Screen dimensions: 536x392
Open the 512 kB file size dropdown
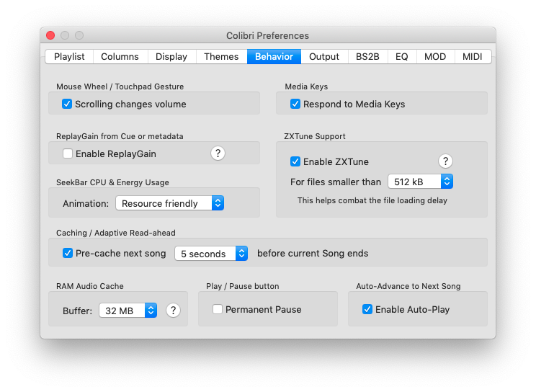pos(421,182)
